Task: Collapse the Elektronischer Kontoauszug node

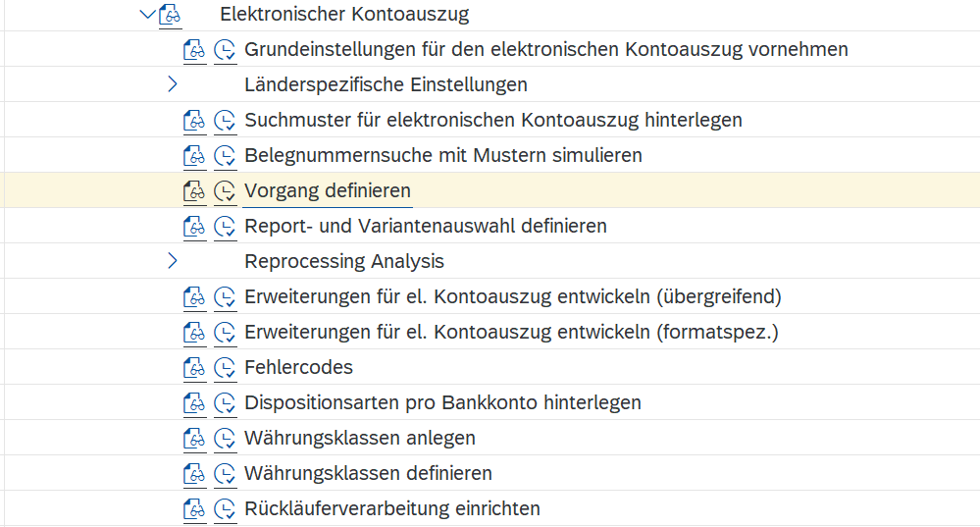Action: click(x=147, y=14)
